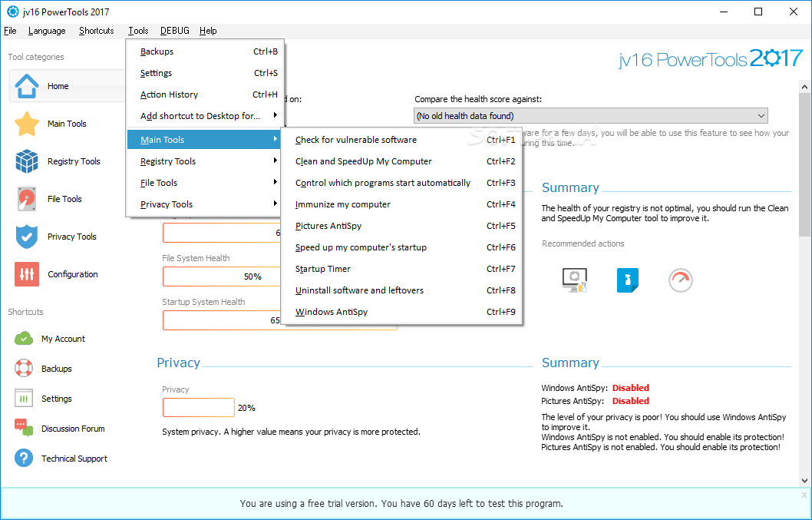The height and width of the screenshot is (520, 812).
Task: Click the speedometer recommended action icon
Action: 681,280
